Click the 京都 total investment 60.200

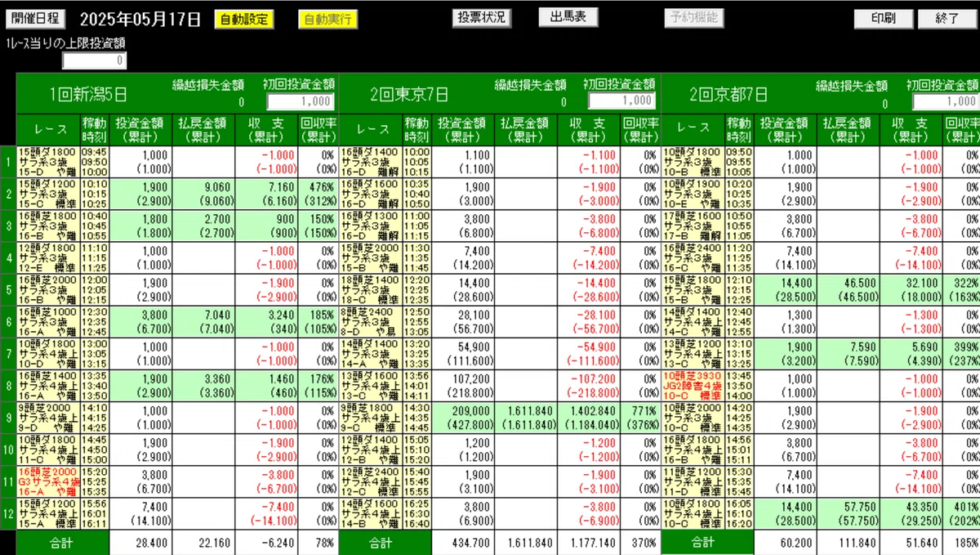point(786,542)
